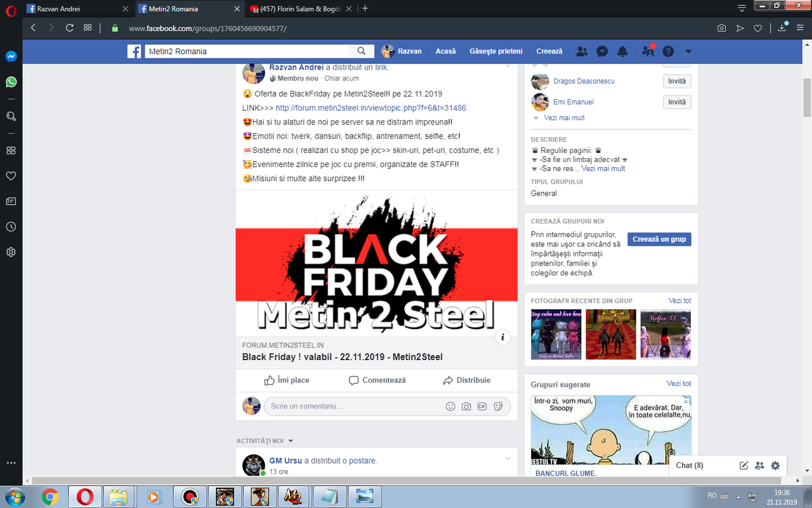Attach a photo to the comment
Screen dimensions: 812x508
click(x=466, y=406)
